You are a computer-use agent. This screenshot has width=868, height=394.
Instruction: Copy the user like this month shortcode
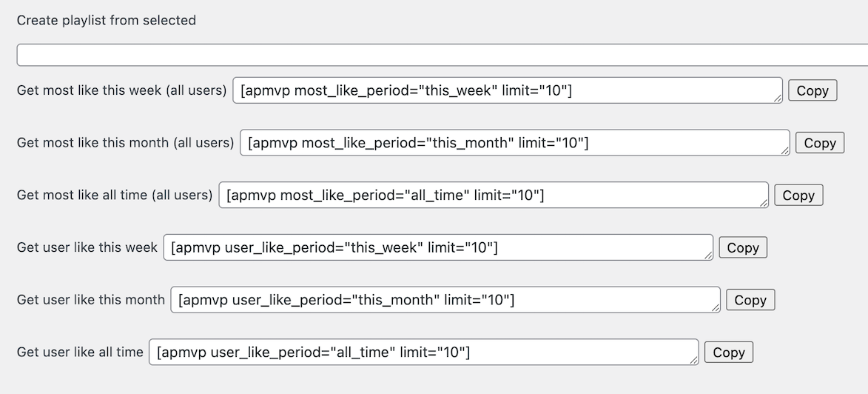click(750, 300)
